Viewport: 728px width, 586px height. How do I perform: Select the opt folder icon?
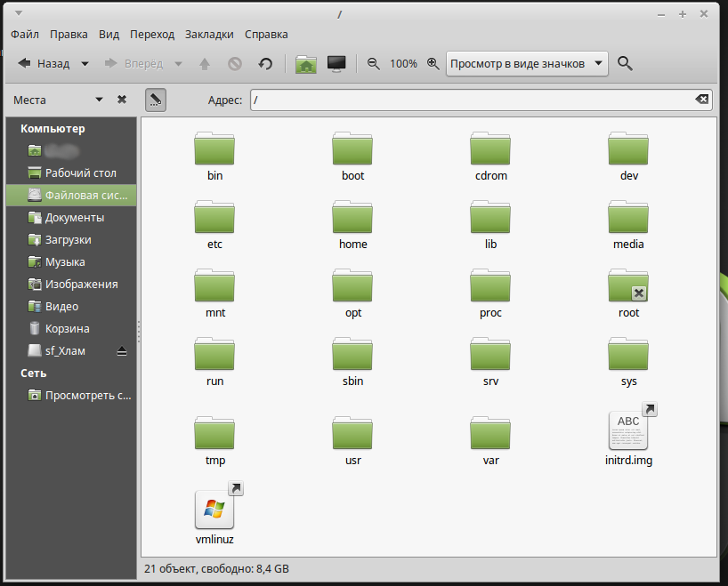point(352,285)
